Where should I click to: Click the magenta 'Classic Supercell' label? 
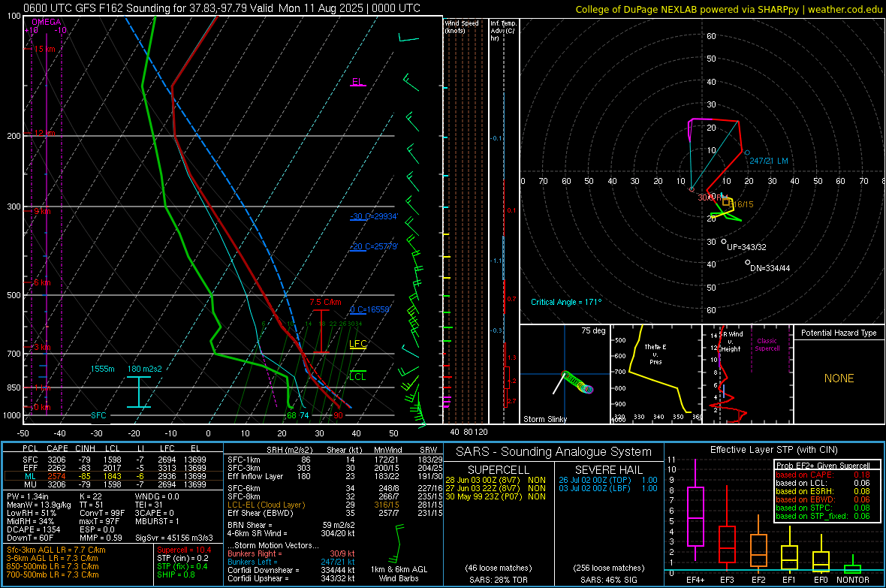[767, 345]
